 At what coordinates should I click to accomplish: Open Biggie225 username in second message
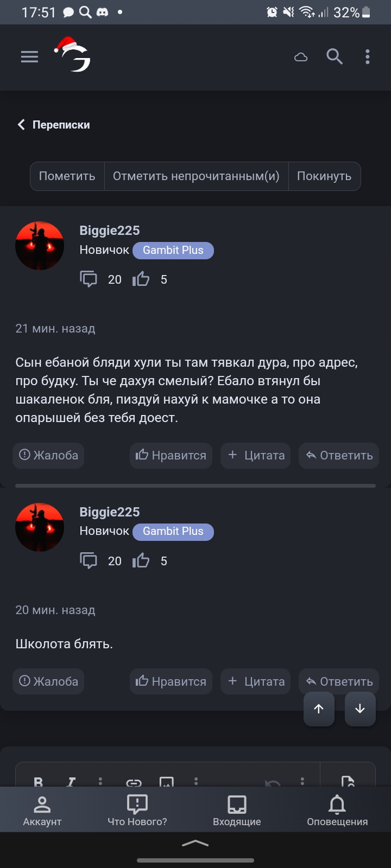coord(110,512)
